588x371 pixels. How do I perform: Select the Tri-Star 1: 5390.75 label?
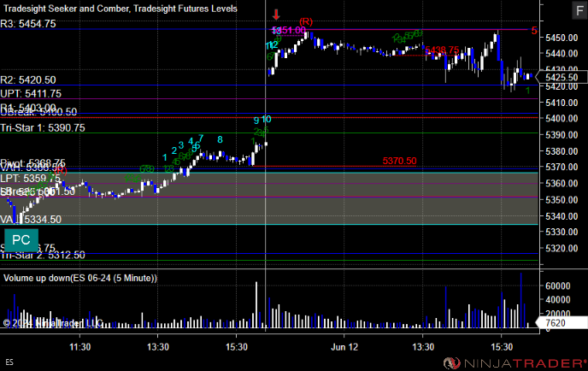click(43, 128)
